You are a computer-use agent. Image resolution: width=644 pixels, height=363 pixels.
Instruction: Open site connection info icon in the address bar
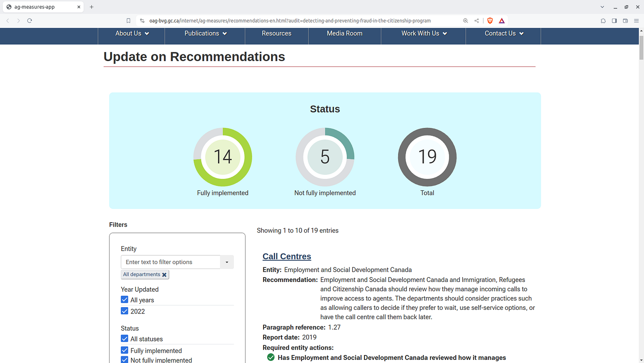pos(142,21)
